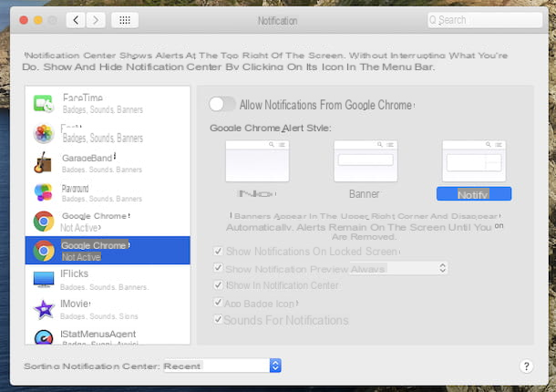Click the highlighted Google Chrome icon
The height and width of the screenshot is (392, 556).
click(44, 251)
